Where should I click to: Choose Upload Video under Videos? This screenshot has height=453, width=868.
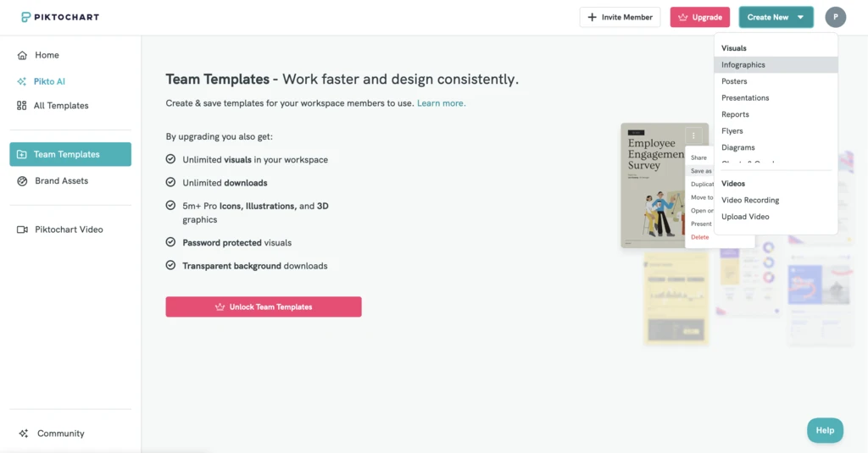(x=776, y=217)
